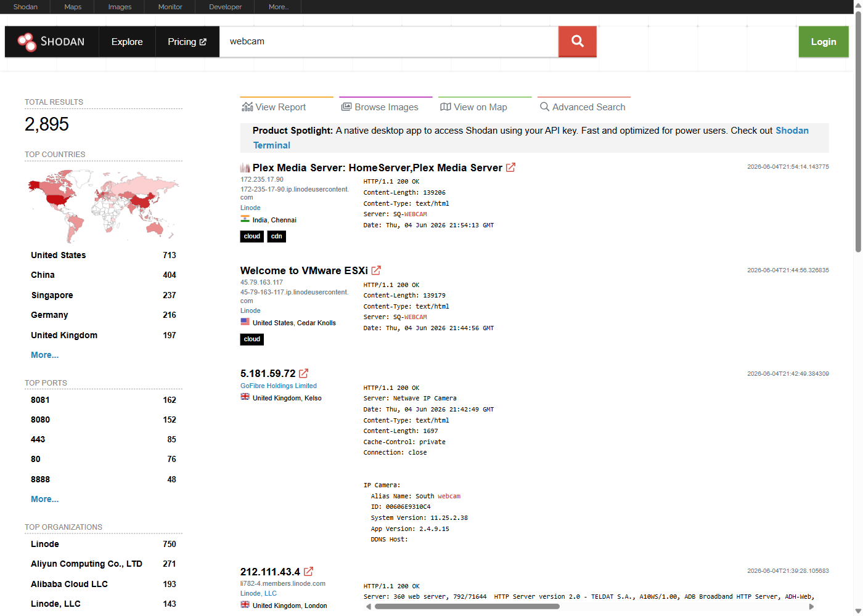The height and width of the screenshot is (616, 863).
Task: Click the India flag icon
Action: pyautogui.click(x=245, y=219)
